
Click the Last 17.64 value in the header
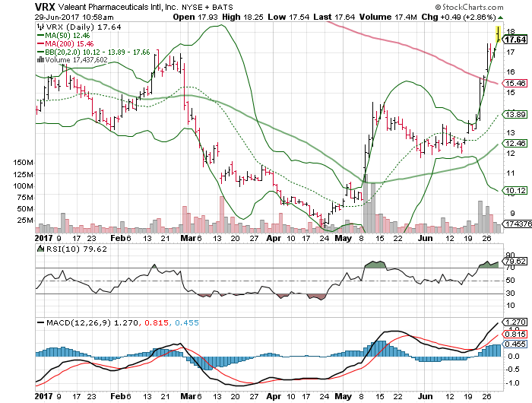[x=334, y=17]
